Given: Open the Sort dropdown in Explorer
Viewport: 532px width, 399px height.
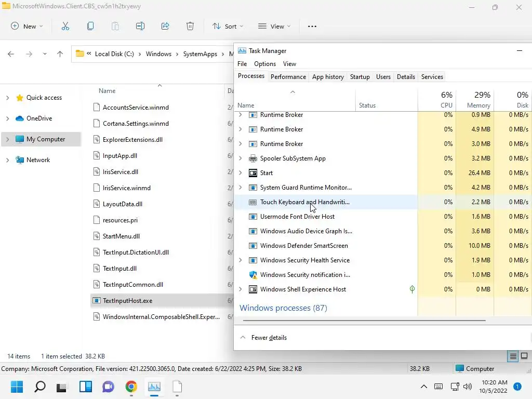Looking at the screenshot, I should click(228, 26).
